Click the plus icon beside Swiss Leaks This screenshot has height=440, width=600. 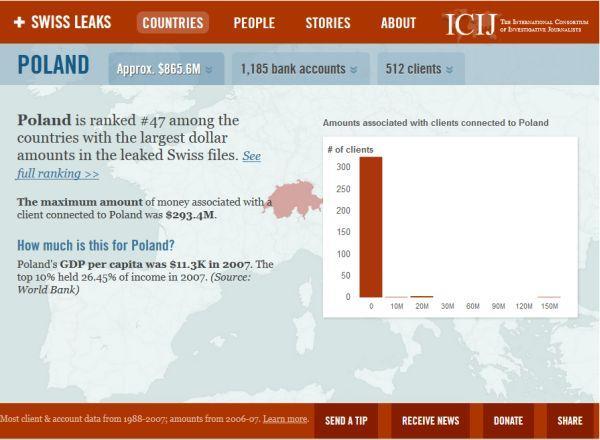pos(19,22)
